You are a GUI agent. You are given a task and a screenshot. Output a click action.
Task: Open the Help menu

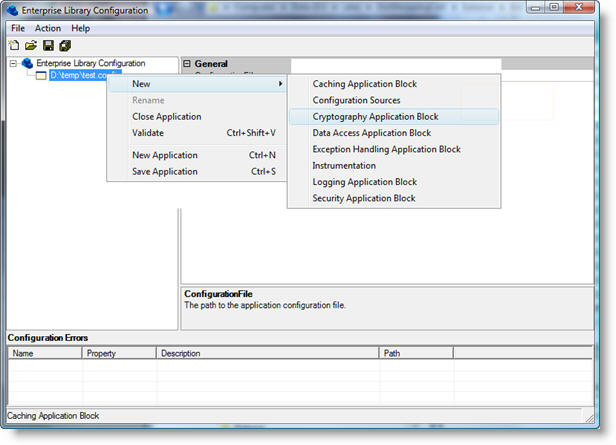pos(81,28)
